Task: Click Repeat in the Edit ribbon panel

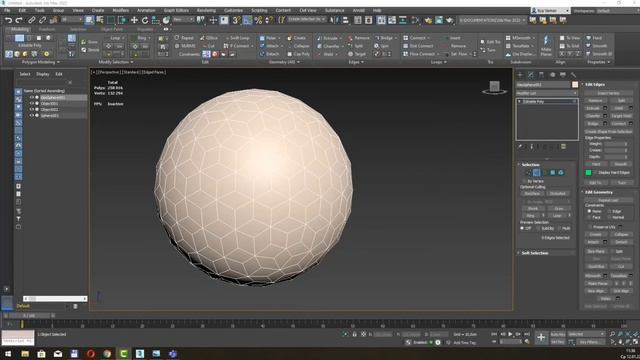Action: [x=184, y=38]
